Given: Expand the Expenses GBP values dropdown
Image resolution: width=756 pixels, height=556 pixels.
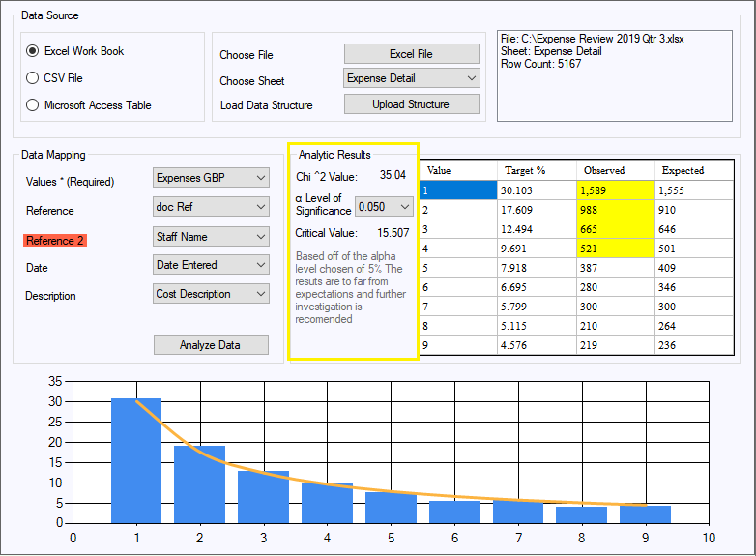Looking at the screenshot, I should (x=211, y=178).
